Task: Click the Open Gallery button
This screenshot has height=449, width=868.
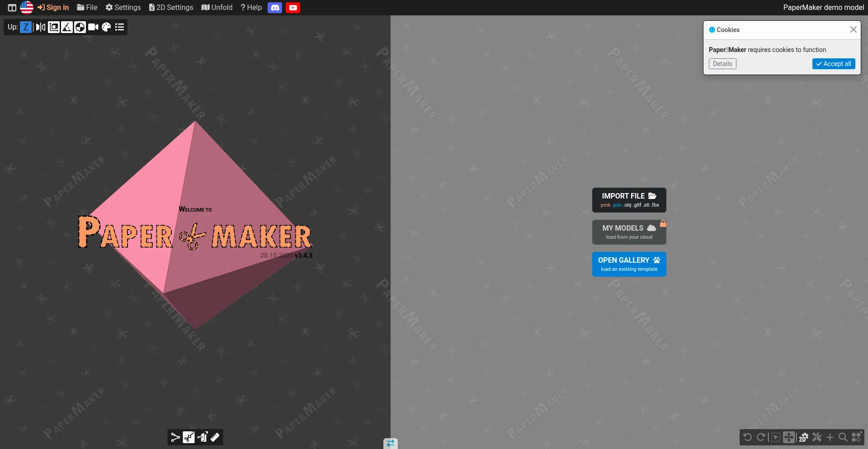Action: point(629,264)
